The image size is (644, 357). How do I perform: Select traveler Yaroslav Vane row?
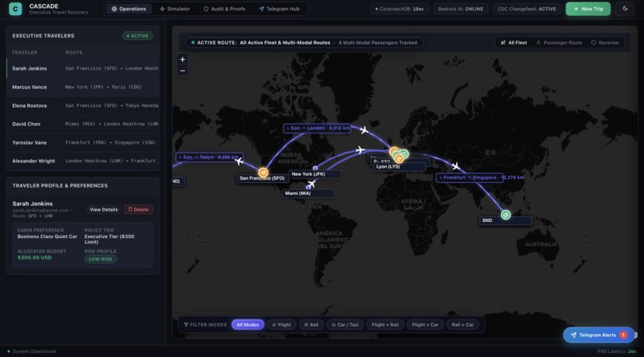pos(83,142)
